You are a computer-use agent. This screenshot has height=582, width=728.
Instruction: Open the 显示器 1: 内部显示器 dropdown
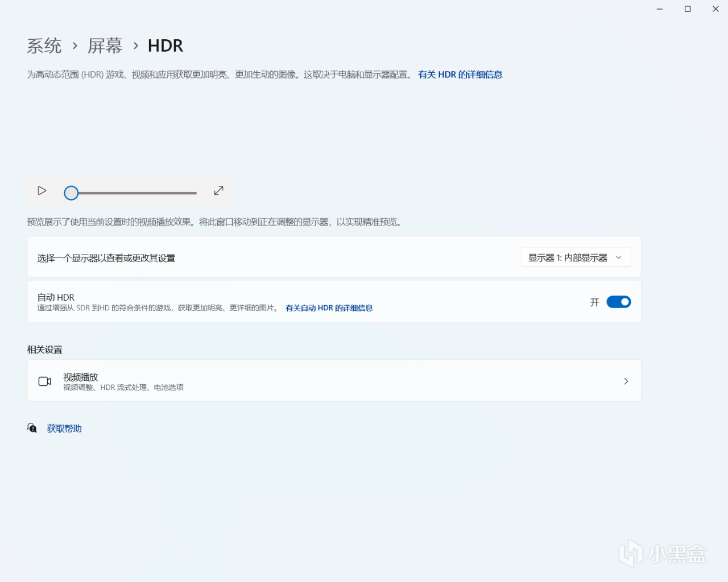(x=576, y=257)
